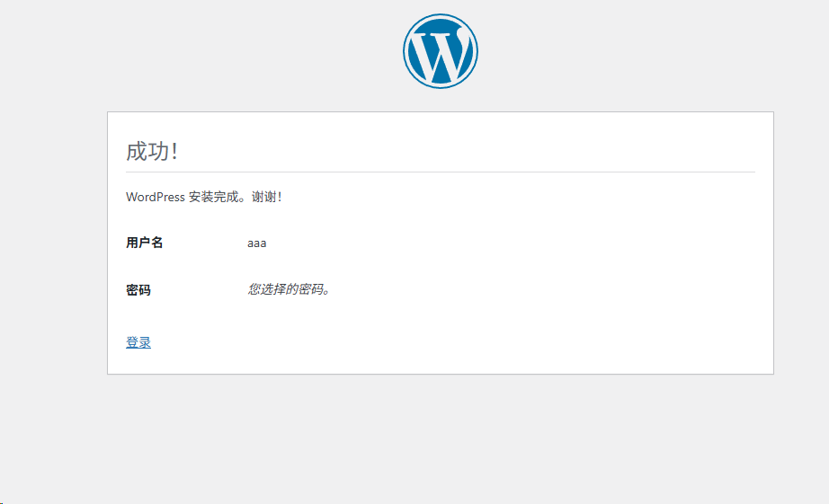This screenshot has width=829, height=504.
Task: Click the 成 character in the heading
Action: (137, 151)
